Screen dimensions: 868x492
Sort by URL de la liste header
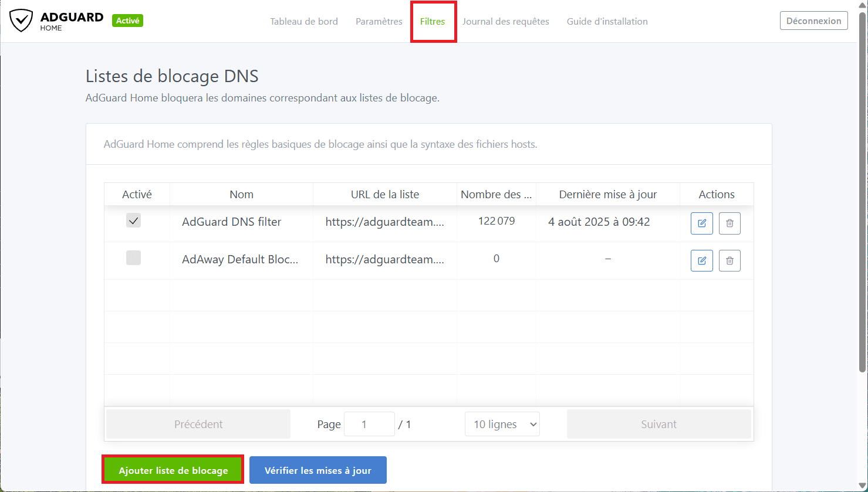(385, 194)
